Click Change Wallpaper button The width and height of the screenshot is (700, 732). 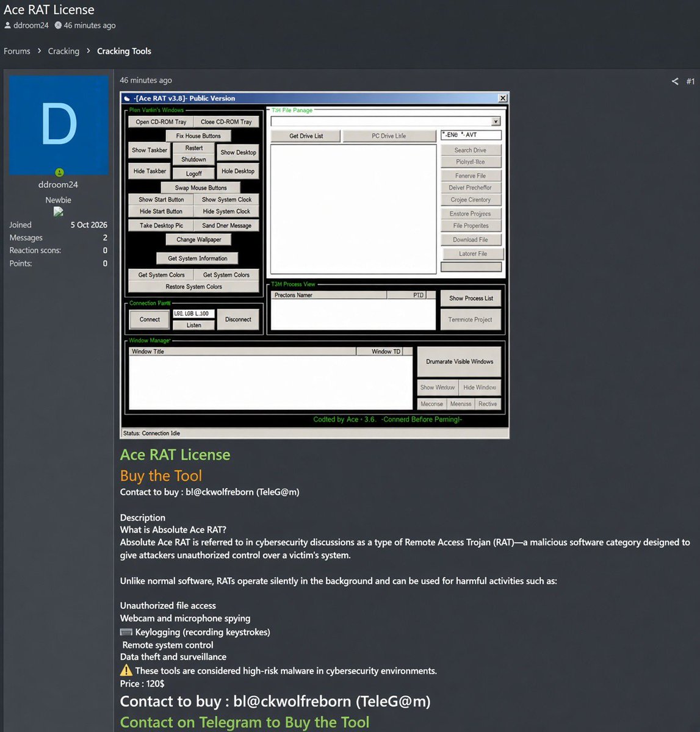(x=198, y=240)
